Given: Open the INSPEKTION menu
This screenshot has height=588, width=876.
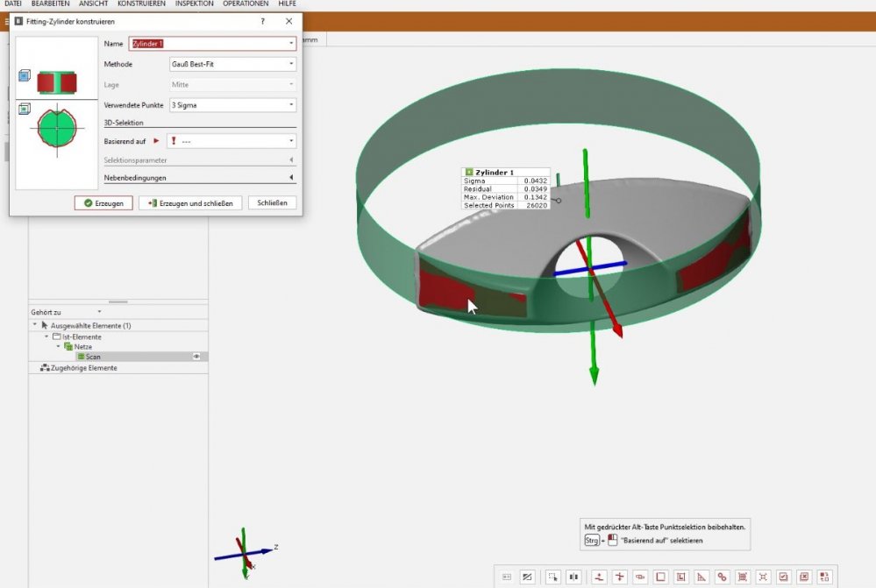Looking at the screenshot, I should click(x=194, y=4).
